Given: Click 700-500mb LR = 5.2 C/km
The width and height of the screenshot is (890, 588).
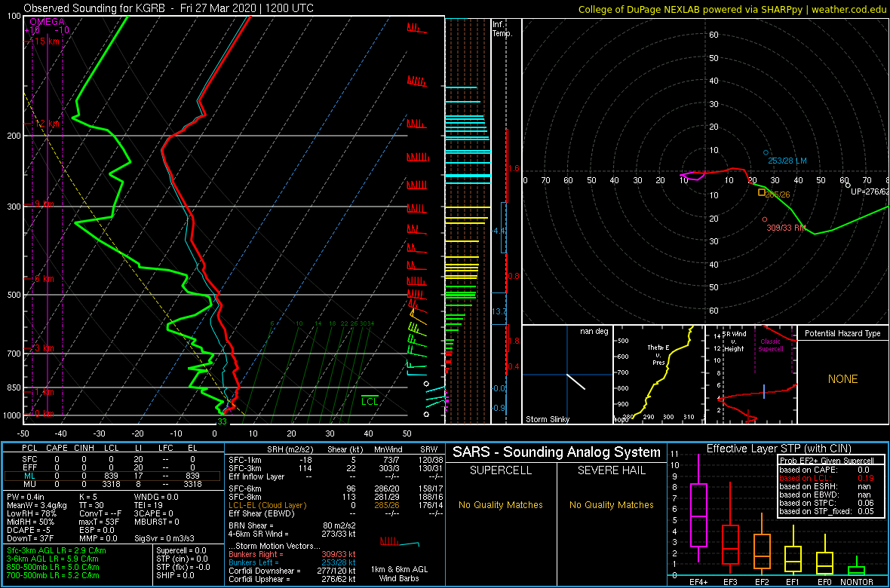Looking at the screenshot, I should [54, 576].
